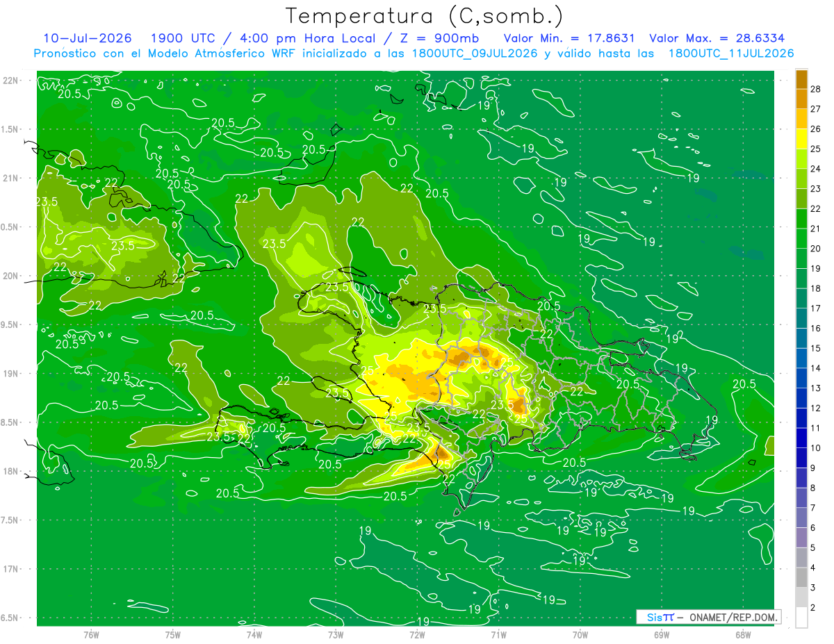The height and width of the screenshot is (644, 834).
Task: Pick the white swatch below 2 on scale
Action: (801, 617)
